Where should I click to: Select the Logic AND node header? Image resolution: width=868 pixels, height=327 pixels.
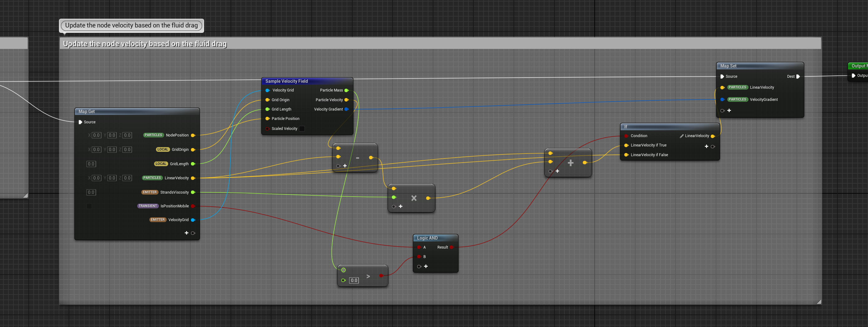[x=427, y=238]
